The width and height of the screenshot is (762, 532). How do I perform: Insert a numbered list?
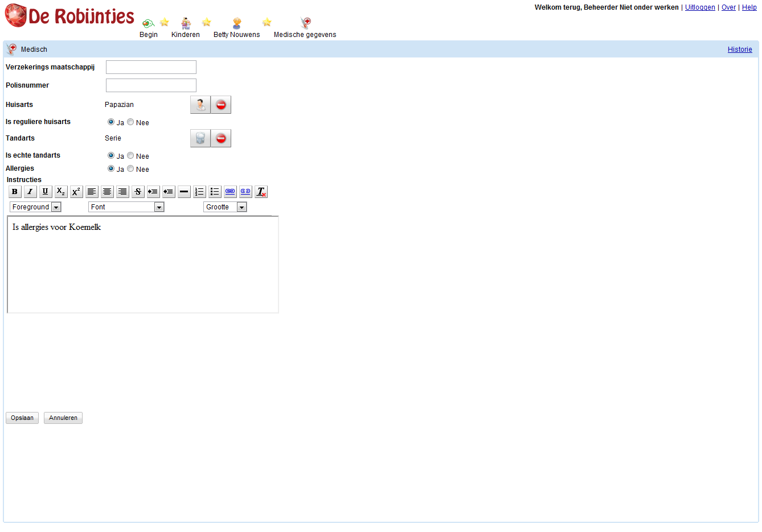pos(199,192)
